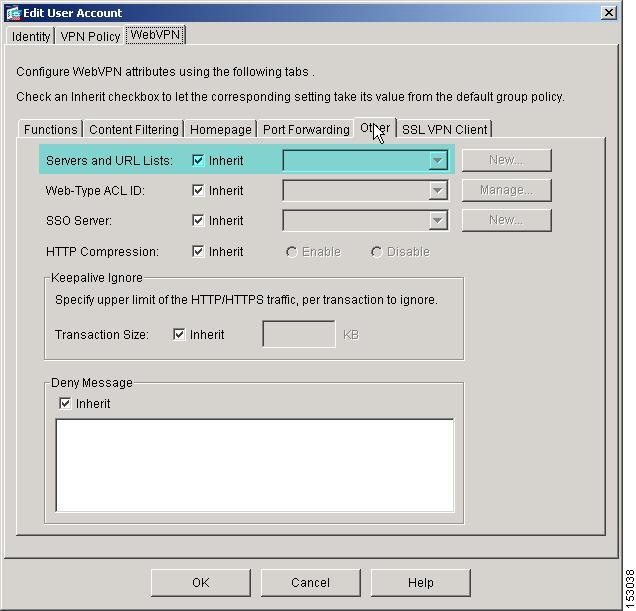Open Help for this dialog
Screen dimensions: 636x611
[421, 583]
